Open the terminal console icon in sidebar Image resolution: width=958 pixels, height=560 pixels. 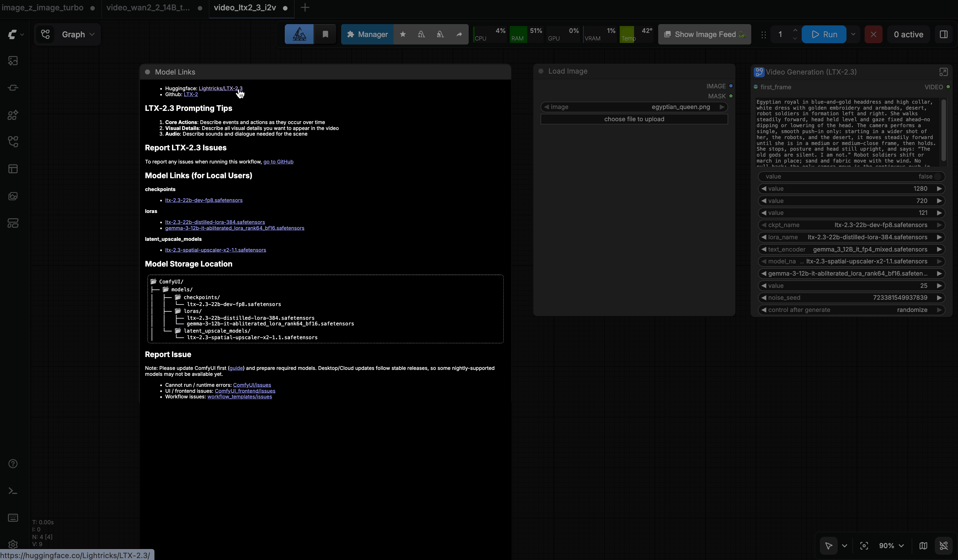13,491
